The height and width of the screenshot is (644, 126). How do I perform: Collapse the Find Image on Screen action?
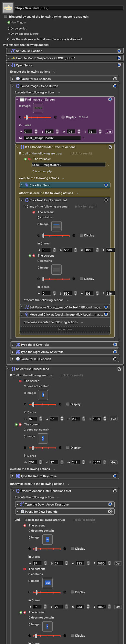[17, 99]
